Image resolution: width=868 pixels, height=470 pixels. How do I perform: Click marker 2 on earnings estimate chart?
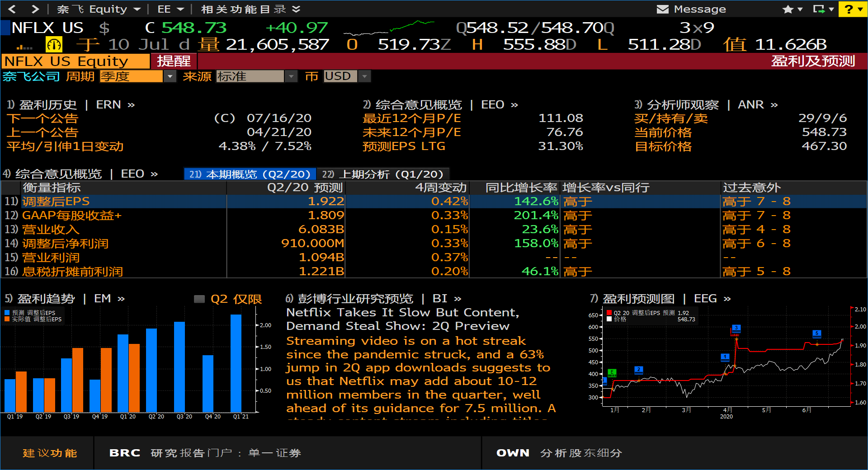[x=639, y=369]
